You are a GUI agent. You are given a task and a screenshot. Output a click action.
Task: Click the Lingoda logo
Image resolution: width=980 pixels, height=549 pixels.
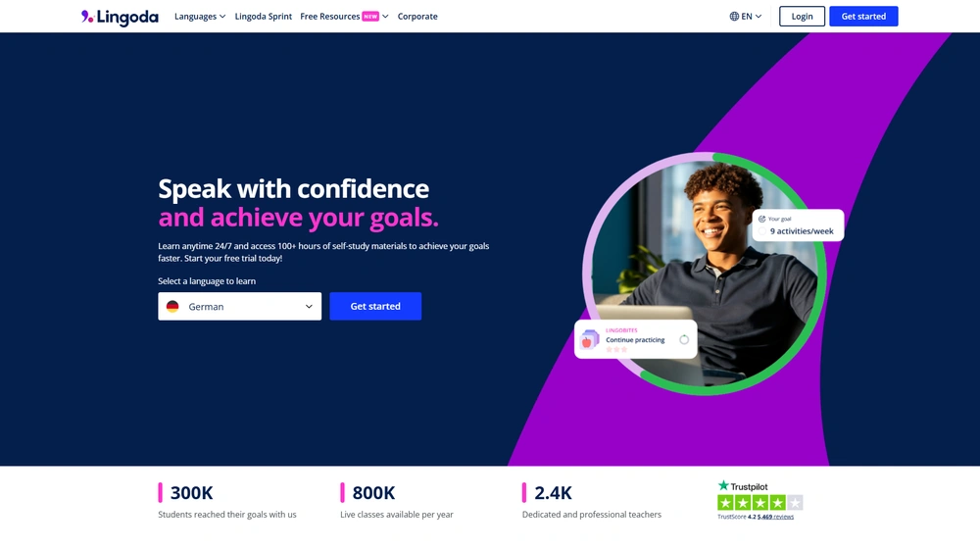[120, 17]
